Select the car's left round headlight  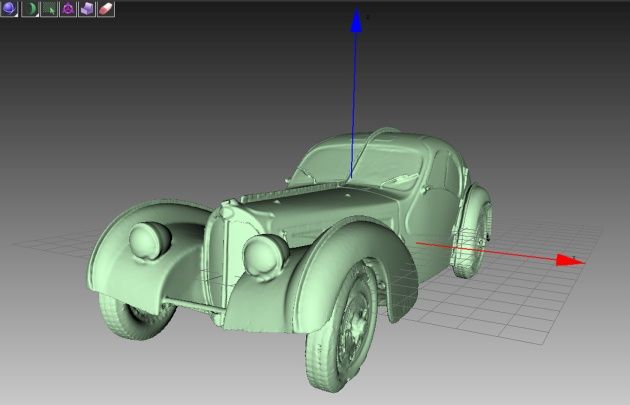click(x=150, y=241)
